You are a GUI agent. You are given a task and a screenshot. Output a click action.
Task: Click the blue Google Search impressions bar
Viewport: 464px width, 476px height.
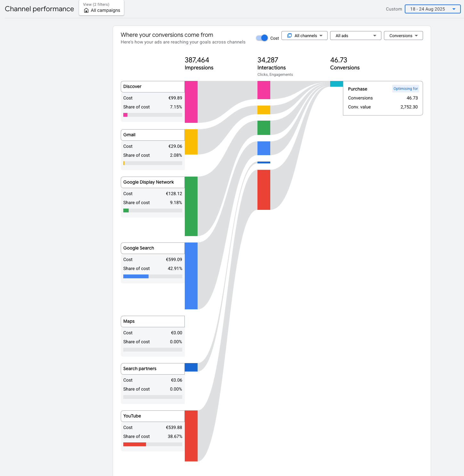click(x=191, y=276)
